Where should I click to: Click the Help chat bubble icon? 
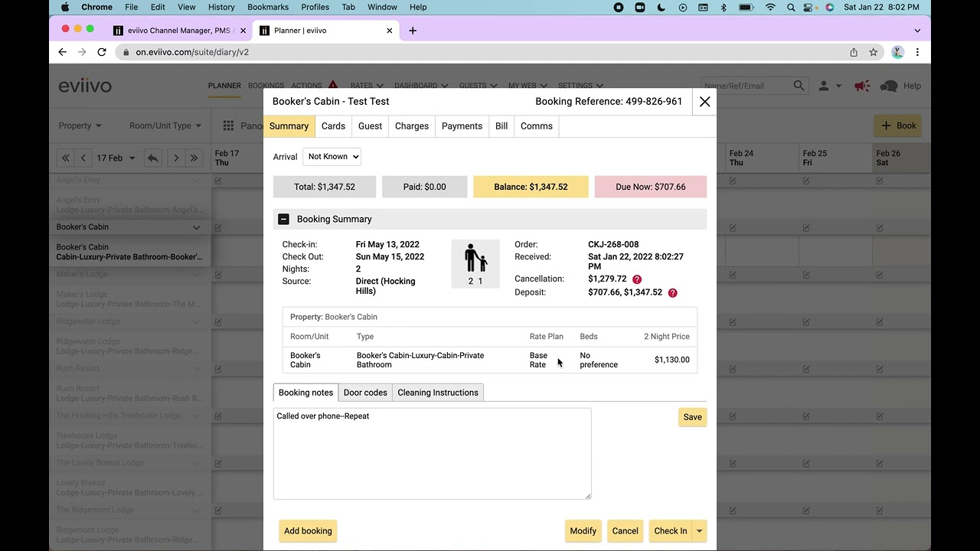tap(889, 86)
